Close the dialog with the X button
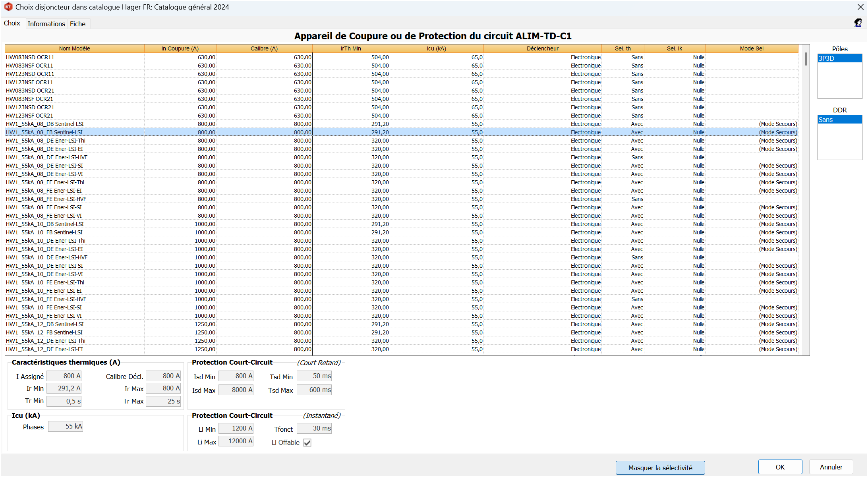 (x=860, y=7)
